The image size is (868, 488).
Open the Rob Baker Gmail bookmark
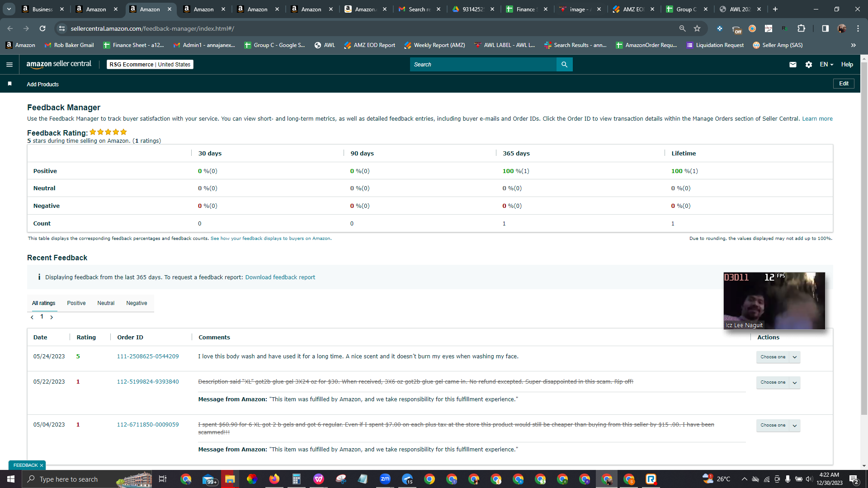point(69,45)
